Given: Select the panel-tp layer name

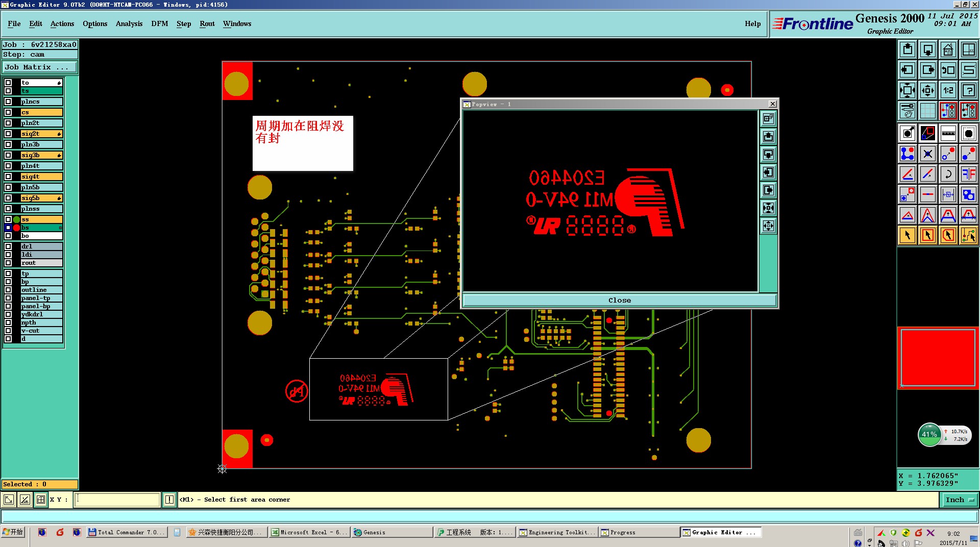Looking at the screenshot, I should tap(41, 298).
